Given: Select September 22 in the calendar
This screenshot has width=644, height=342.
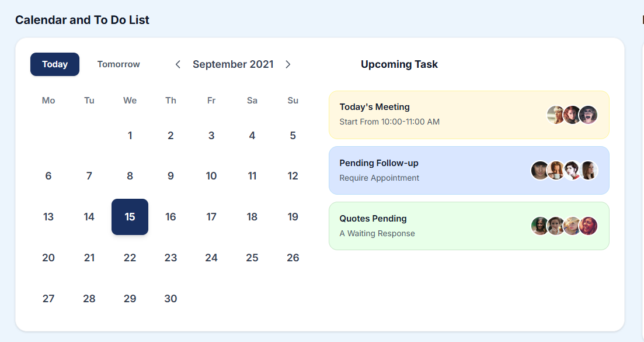Looking at the screenshot, I should [130, 258].
